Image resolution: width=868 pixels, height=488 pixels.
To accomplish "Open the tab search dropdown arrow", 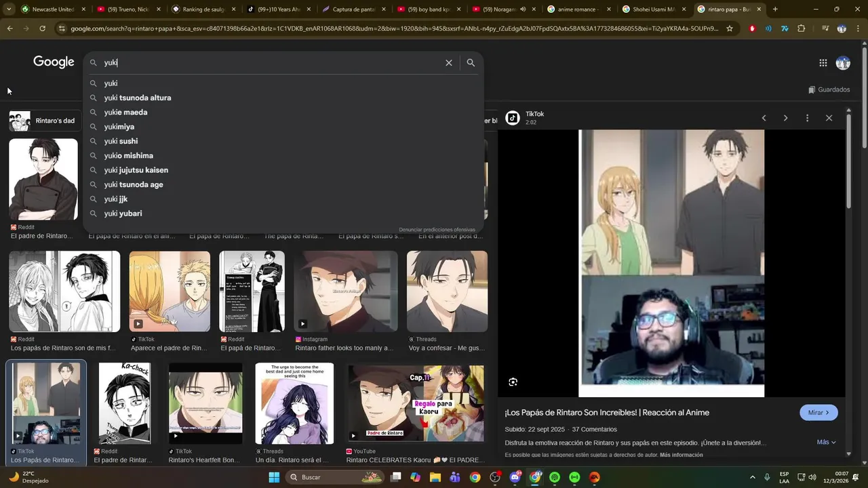I will (9, 9).
